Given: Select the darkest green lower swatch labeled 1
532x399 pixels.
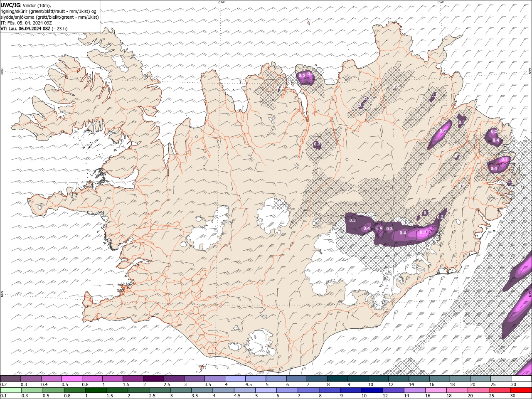Looking at the screenshot, I should (96, 390).
